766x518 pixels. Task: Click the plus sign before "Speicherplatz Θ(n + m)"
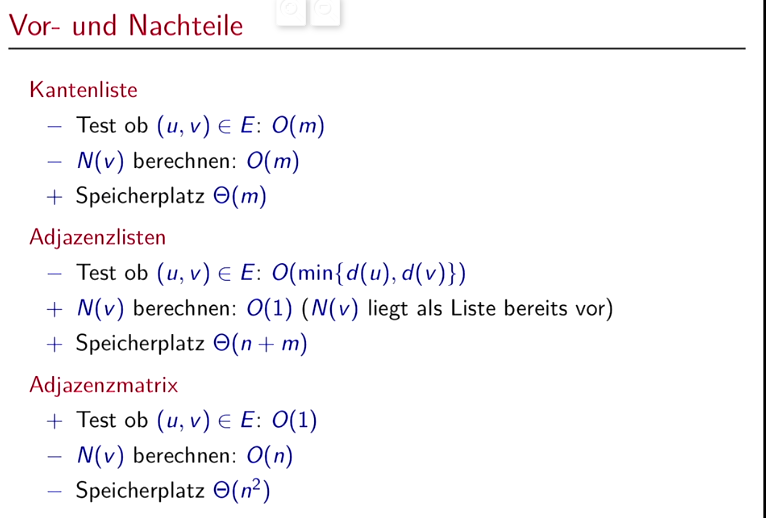[54, 345]
